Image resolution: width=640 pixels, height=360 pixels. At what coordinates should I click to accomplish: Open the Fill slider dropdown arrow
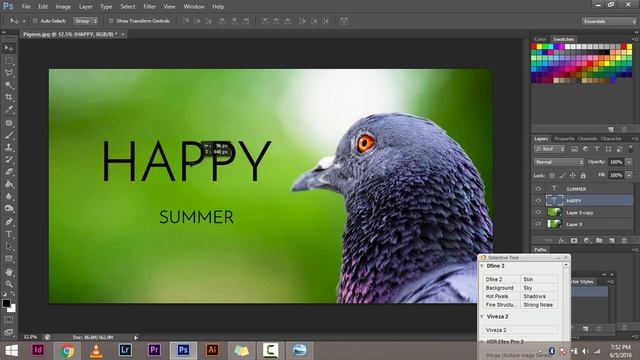[629, 175]
